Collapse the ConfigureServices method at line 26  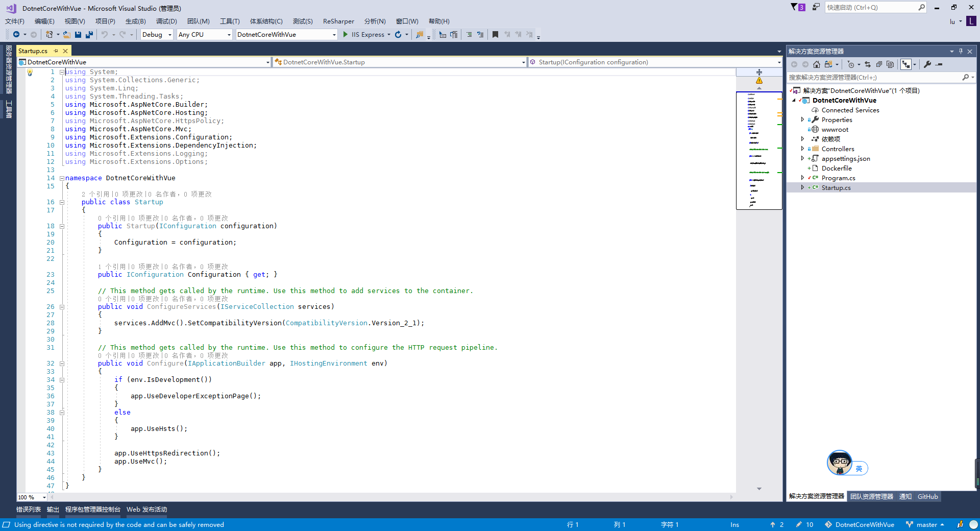[62, 307]
